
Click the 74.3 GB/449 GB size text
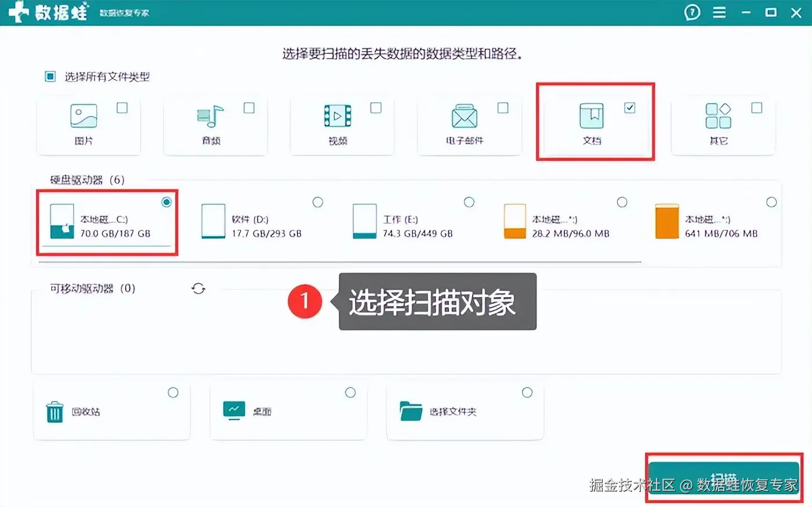(418, 234)
